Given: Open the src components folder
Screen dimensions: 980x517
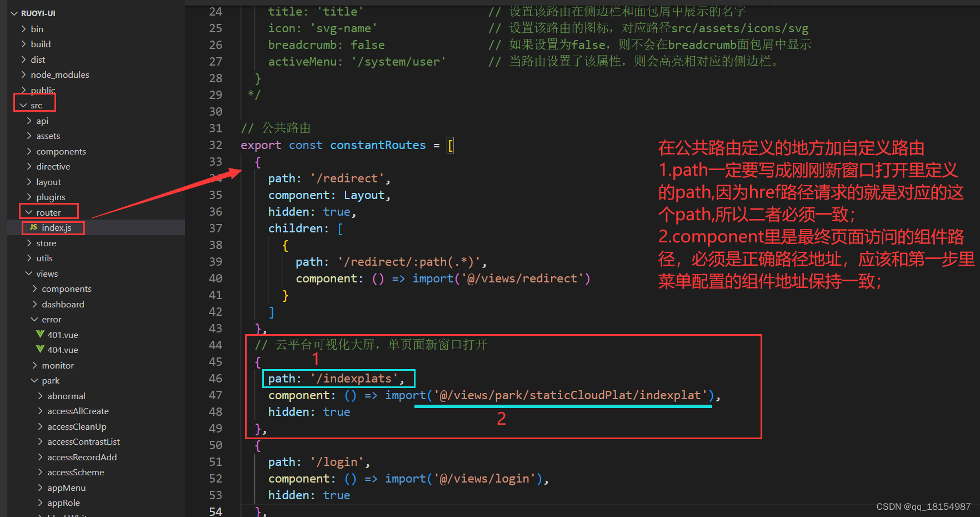Looking at the screenshot, I should click(61, 151).
